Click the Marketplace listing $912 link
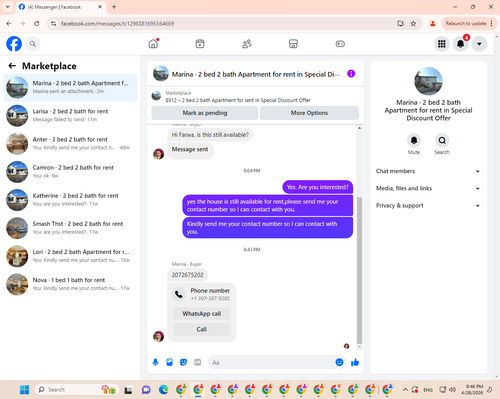Screen dimensions: 500x399 click(x=238, y=100)
